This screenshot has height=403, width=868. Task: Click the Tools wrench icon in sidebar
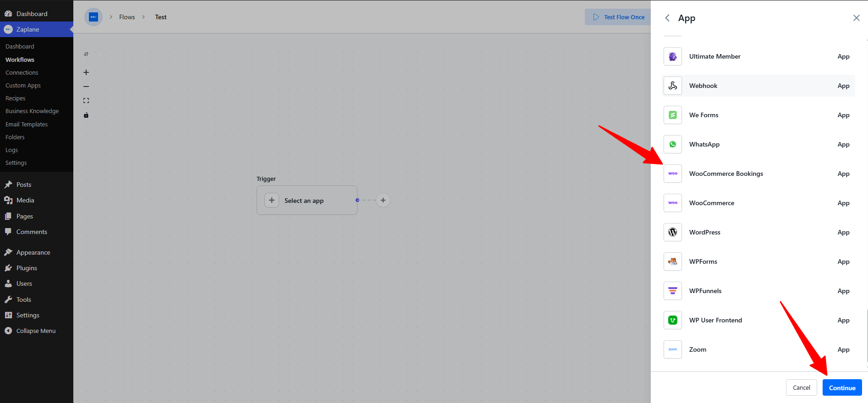click(x=8, y=300)
